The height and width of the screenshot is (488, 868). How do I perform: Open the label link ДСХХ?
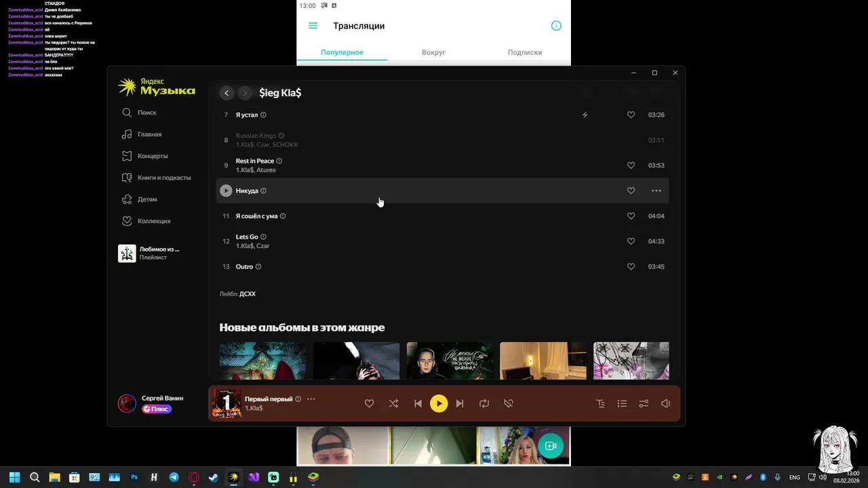pos(248,294)
